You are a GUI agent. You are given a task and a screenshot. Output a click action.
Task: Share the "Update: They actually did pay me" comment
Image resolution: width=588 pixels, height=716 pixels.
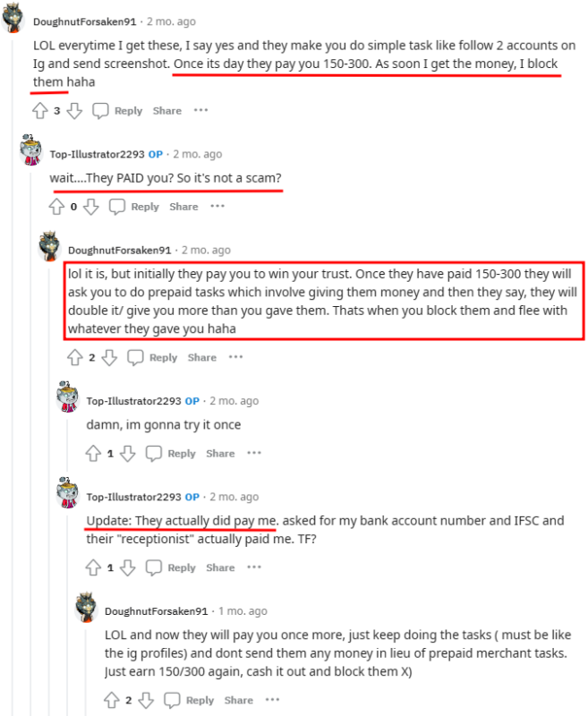coord(220,567)
